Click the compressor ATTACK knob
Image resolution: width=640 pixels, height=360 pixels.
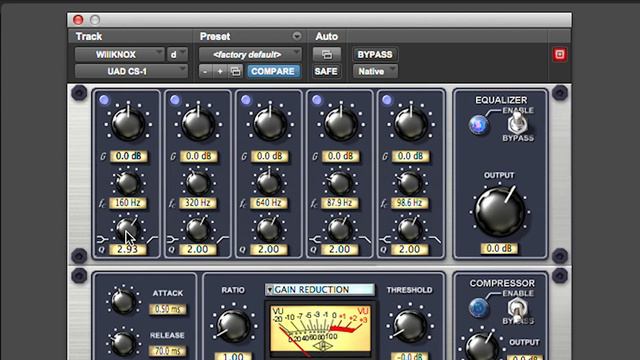click(123, 302)
